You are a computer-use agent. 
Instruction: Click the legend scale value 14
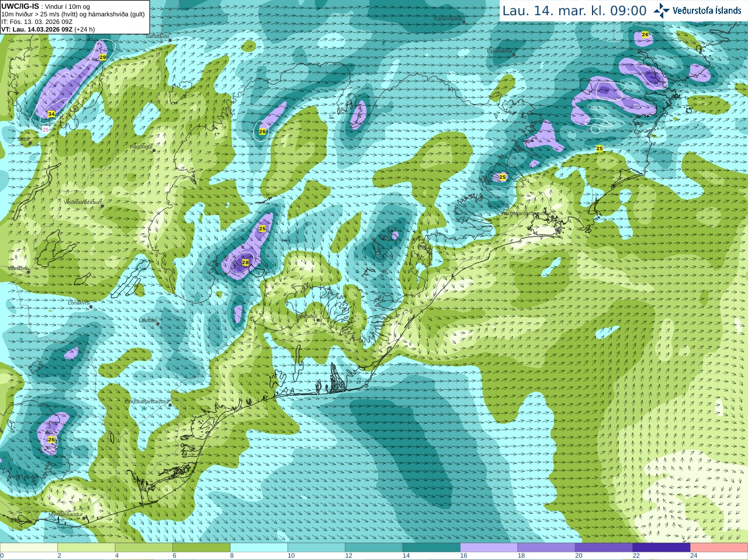[406, 556]
